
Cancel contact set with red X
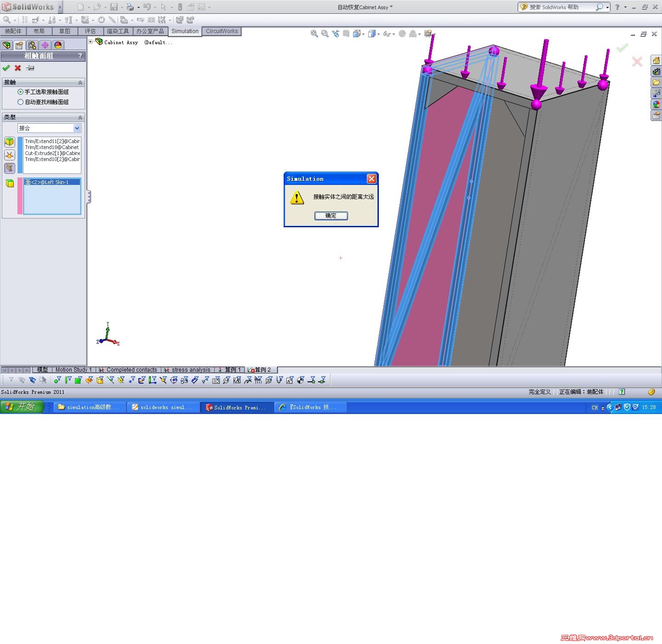[18, 68]
